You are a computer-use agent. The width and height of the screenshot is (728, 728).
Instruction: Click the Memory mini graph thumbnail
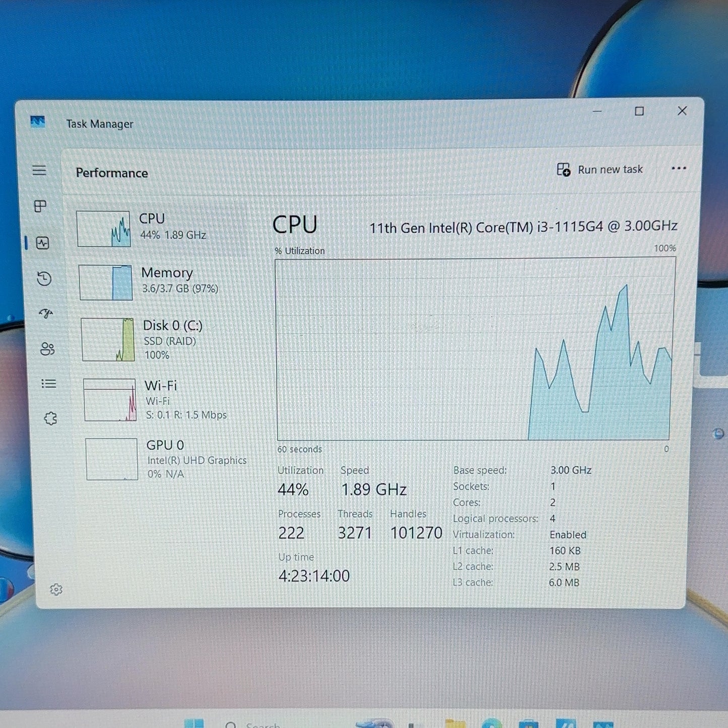point(106,283)
